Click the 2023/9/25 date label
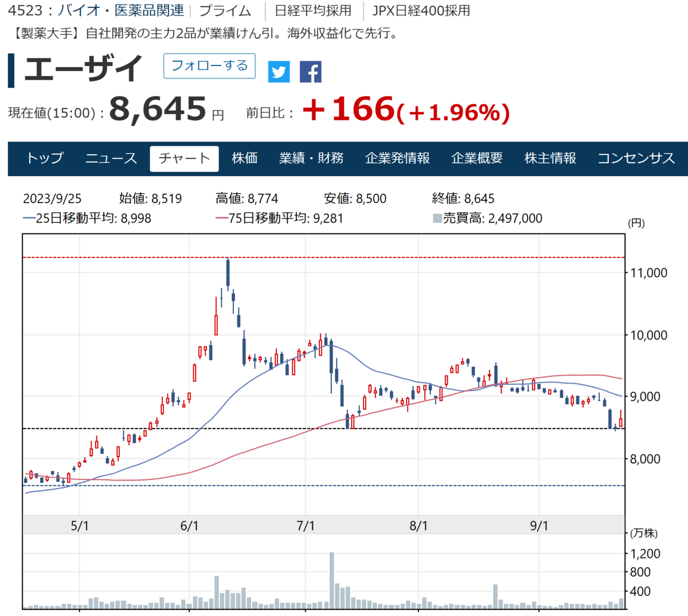688x616 pixels. [x=52, y=199]
